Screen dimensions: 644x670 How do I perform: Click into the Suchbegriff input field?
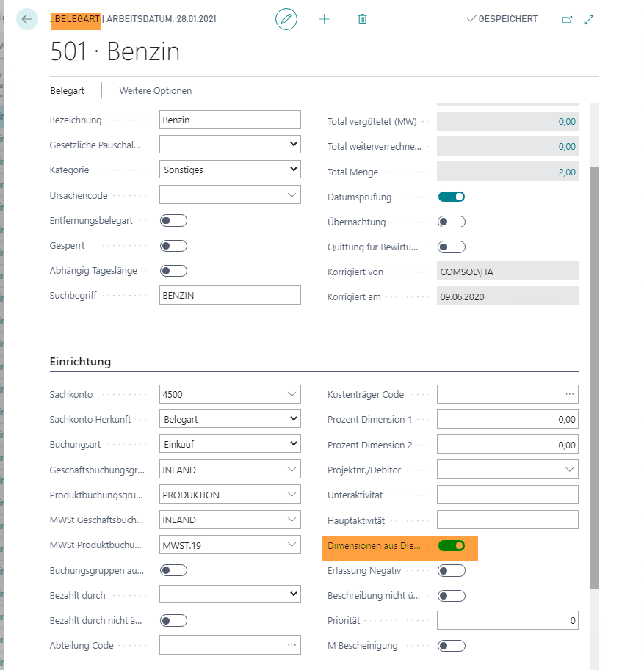point(230,295)
